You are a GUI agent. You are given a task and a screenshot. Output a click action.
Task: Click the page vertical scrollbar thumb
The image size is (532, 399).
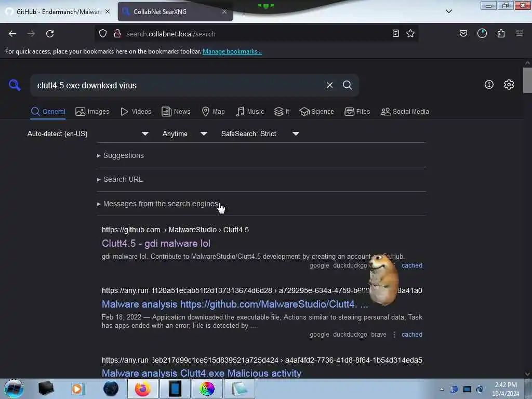pyautogui.click(x=527, y=81)
